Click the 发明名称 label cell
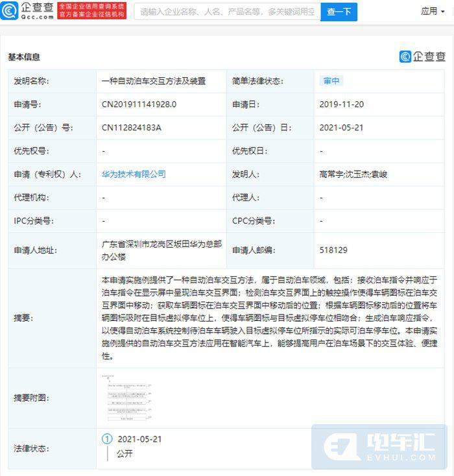 [x=53, y=81]
